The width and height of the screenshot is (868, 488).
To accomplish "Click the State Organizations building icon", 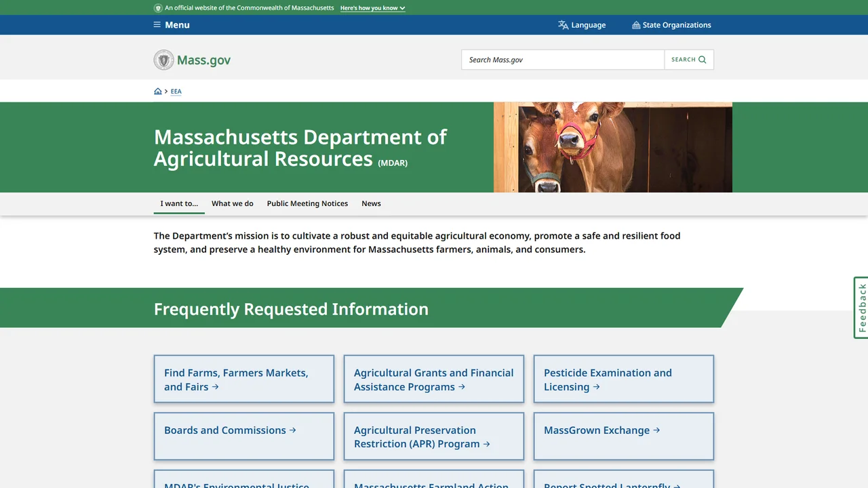I will 636,25.
